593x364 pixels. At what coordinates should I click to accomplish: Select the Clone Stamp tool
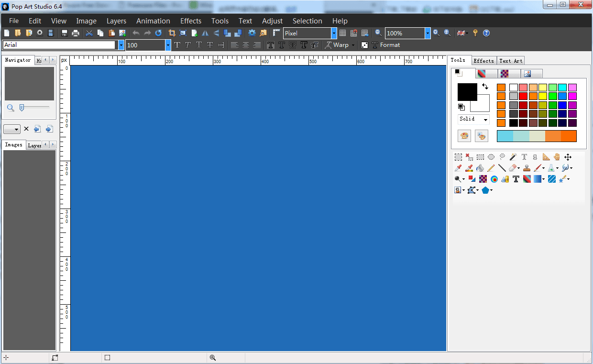click(527, 168)
